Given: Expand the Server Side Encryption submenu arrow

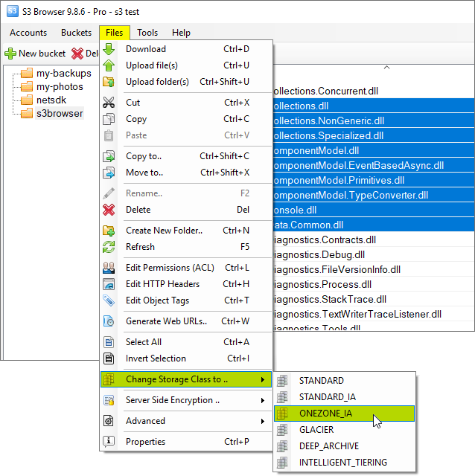Looking at the screenshot, I should pos(263,400).
